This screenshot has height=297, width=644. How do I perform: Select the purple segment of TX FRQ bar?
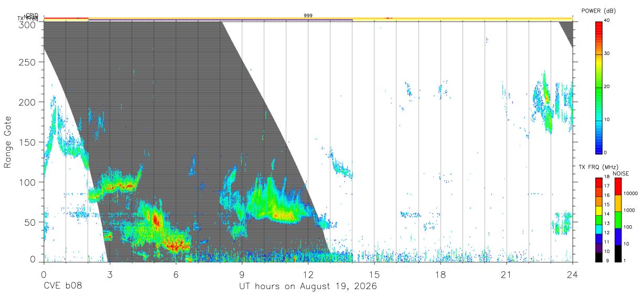[599, 247]
